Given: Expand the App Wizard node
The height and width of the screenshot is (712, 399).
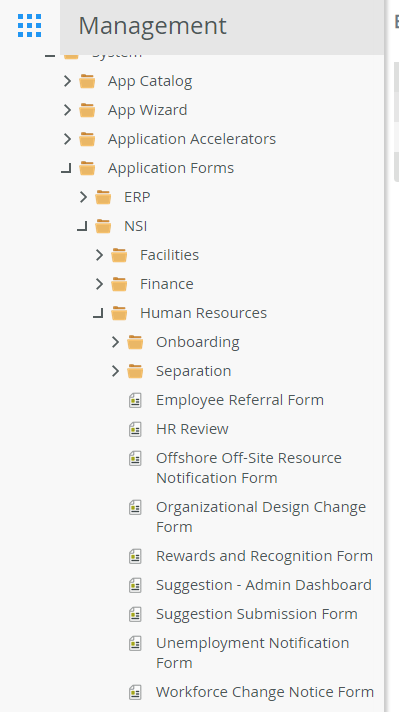Looking at the screenshot, I should (x=67, y=110).
